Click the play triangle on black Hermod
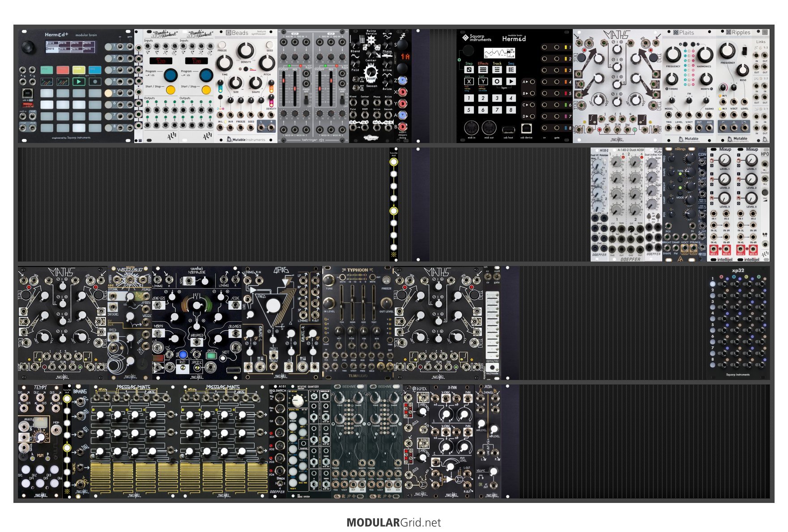Viewport: 788px width, 532px height. pyautogui.click(x=511, y=81)
